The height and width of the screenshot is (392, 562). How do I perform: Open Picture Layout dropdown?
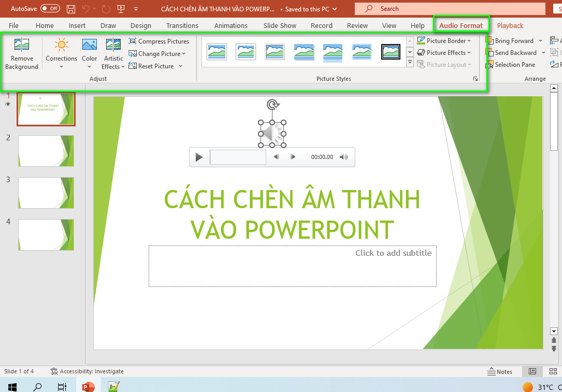click(444, 65)
